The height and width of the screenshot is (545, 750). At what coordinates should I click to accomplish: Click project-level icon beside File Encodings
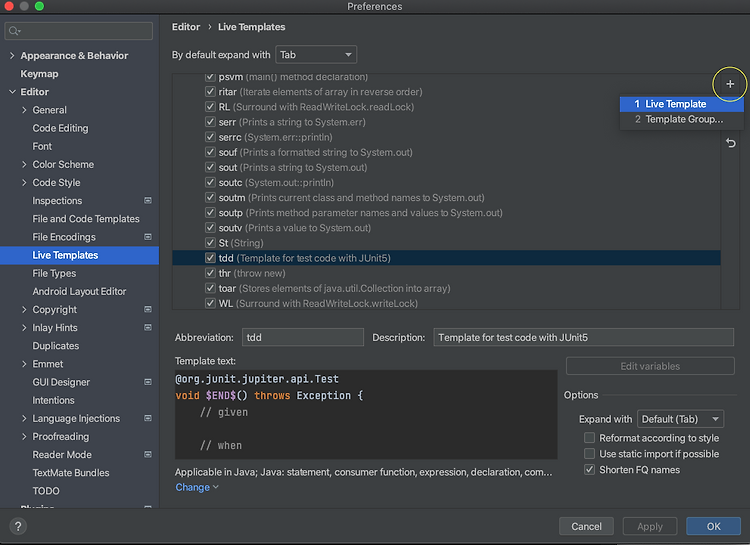pyautogui.click(x=148, y=237)
